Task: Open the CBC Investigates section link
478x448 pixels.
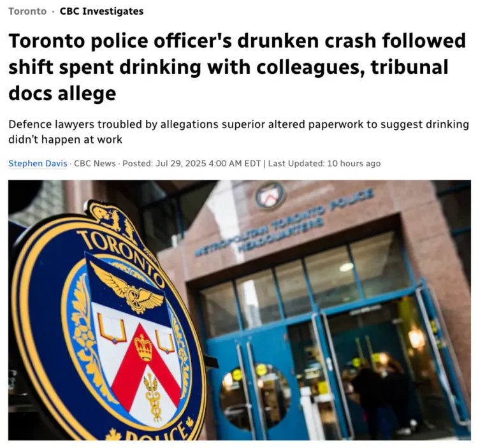Action: coord(101,11)
